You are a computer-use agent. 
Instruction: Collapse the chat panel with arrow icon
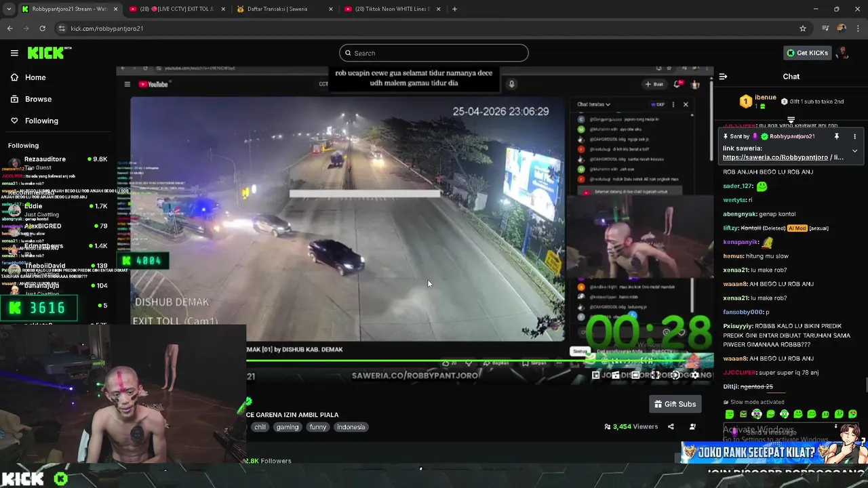click(723, 77)
